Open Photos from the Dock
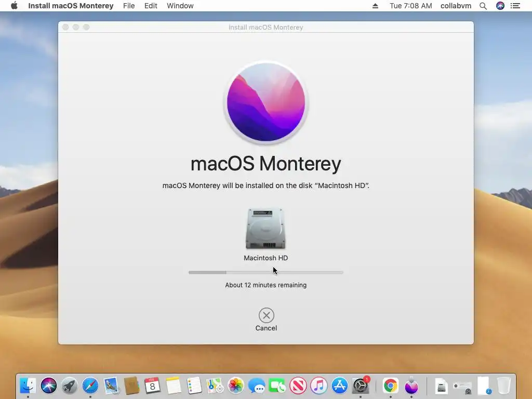The height and width of the screenshot is (399, 532). 236,386
